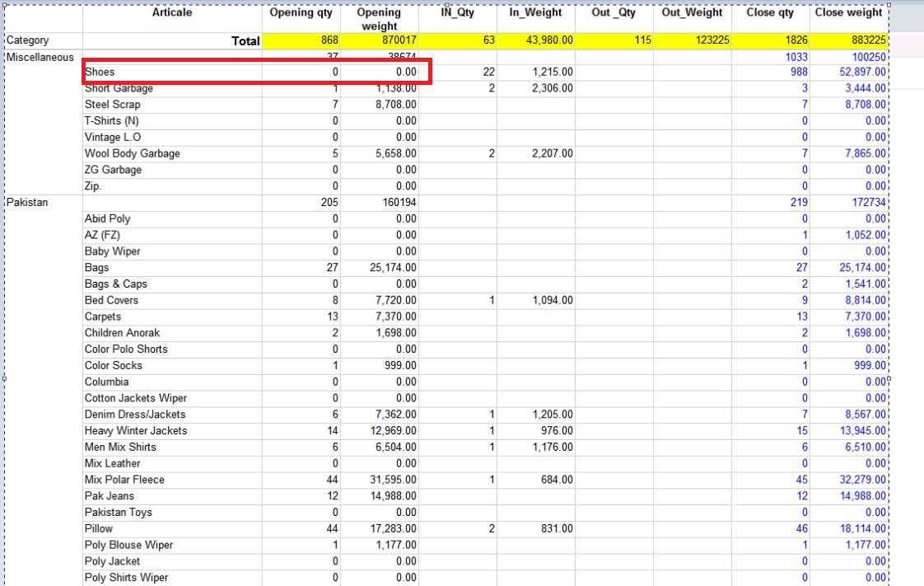Select total close weight 883225
The width and height of the screenshot is (924, 586).
(868, 40)
